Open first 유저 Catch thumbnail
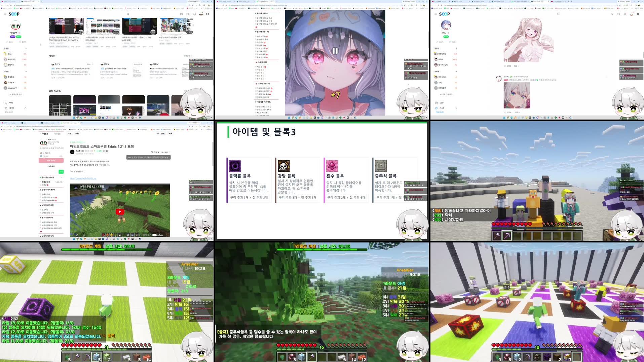The height and width of the screenshot is (362, 644). tap(60, 105)
